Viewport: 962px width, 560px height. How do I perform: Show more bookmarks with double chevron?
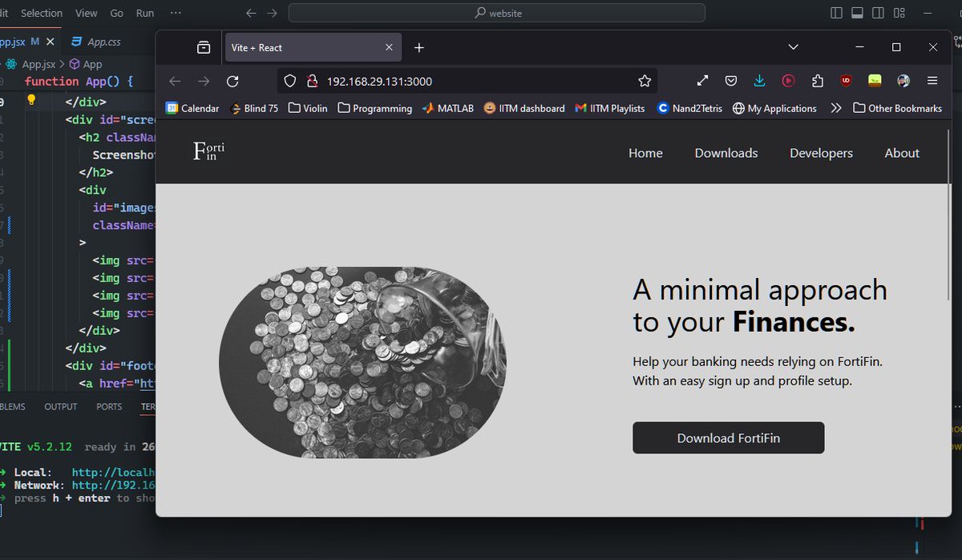836,108
